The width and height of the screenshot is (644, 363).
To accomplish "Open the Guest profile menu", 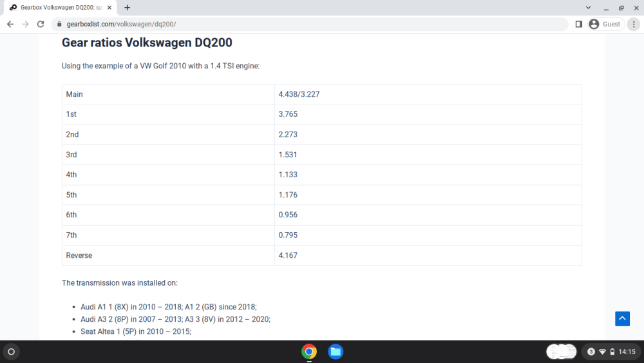I will (606, 25).
